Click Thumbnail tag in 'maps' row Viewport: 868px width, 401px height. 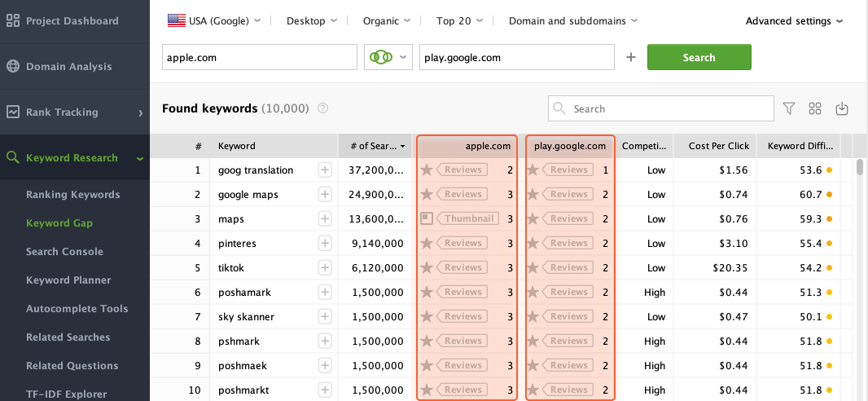point(468,218)
